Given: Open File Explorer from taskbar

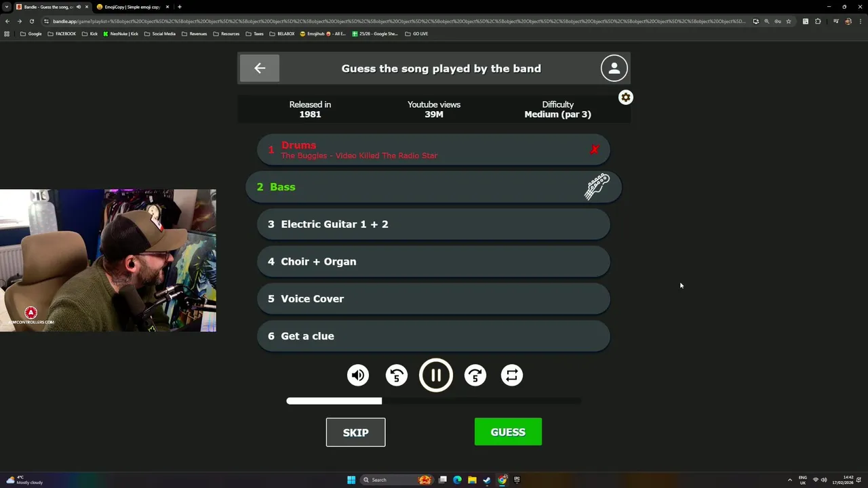Looking at the screenshot, I should 472,480.
